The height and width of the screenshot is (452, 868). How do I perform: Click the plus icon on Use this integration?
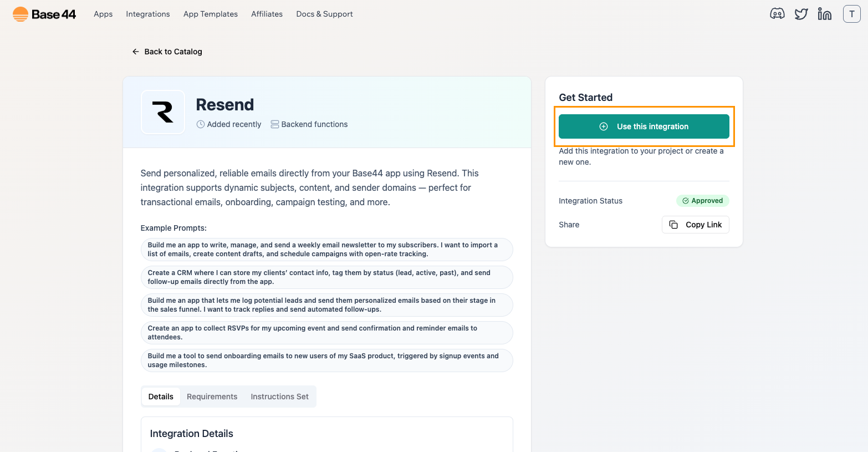coord(603,126)
